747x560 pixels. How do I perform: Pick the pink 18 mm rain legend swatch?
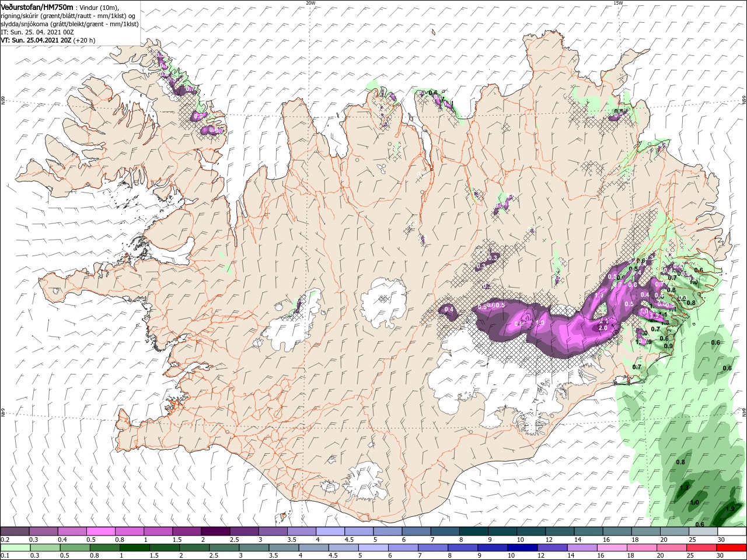(x=643, y=548)
